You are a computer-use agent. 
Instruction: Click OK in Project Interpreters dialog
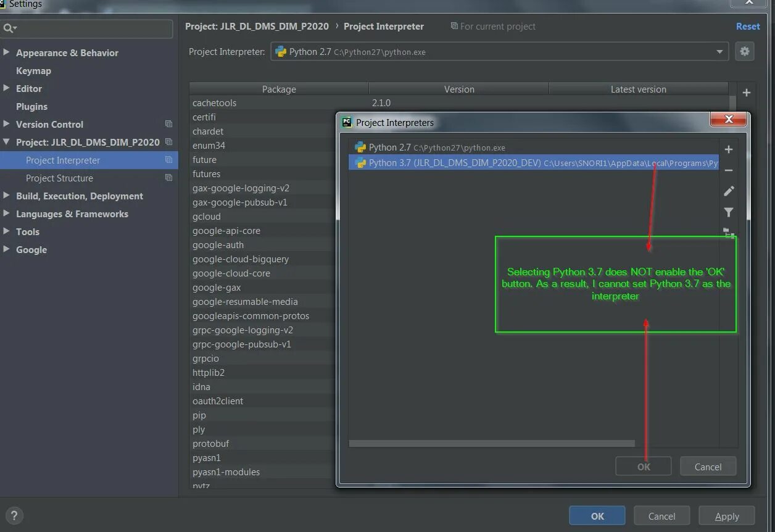(x=644, y=467)
